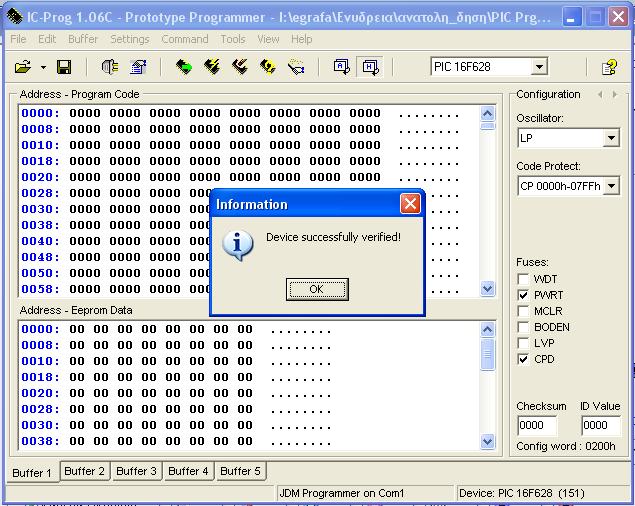The height and width of the screenshot is (506, 635).
Task: Expand the PIC 16F628 device dropdown
Action: pos(540,67)
